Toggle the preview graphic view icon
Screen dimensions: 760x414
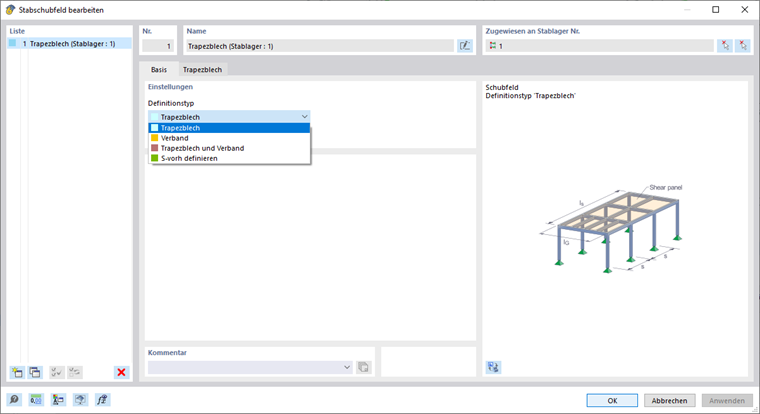coord(493,367)
